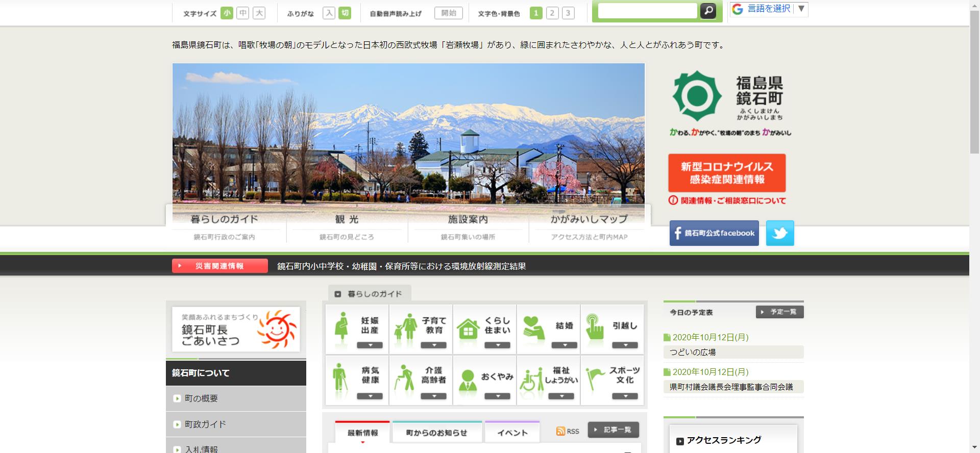
Task: Open the Twitter bird icon link
Action: [x=780, y=233]
